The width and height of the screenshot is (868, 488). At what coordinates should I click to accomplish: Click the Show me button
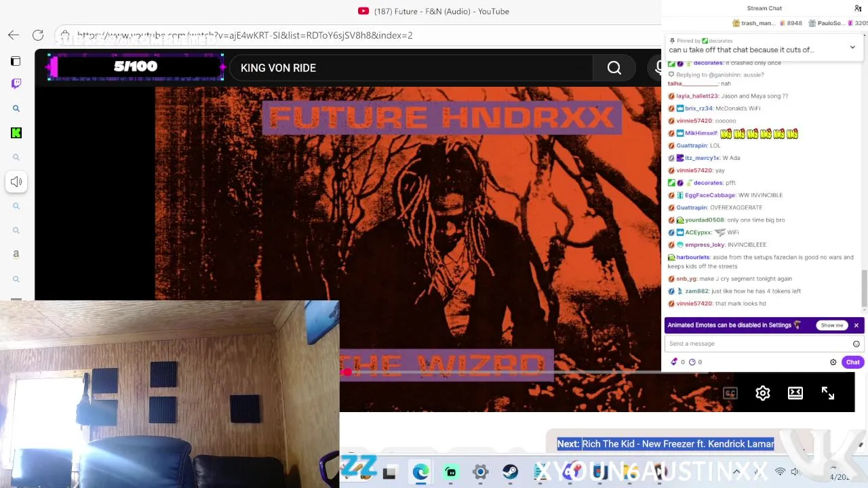[832, 325]
